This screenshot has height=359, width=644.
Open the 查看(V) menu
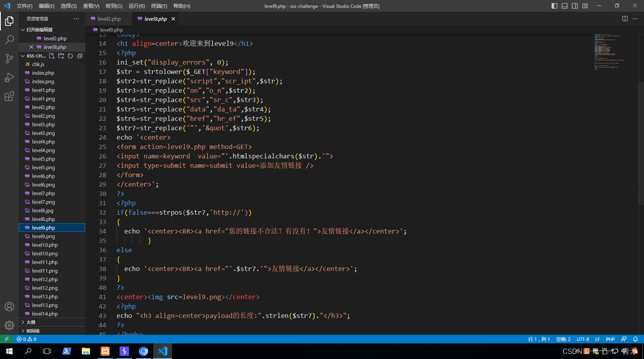click(x=91, y=6)
